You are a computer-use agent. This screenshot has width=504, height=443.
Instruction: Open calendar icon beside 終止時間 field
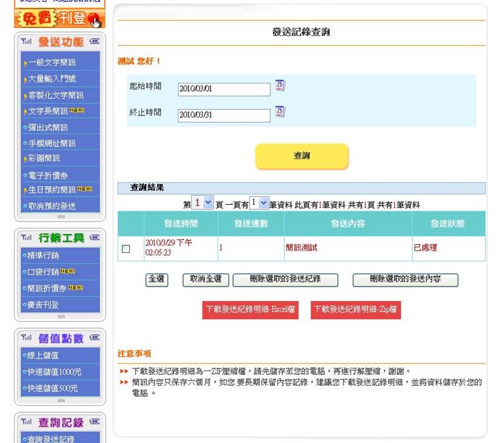coord(280,112)
